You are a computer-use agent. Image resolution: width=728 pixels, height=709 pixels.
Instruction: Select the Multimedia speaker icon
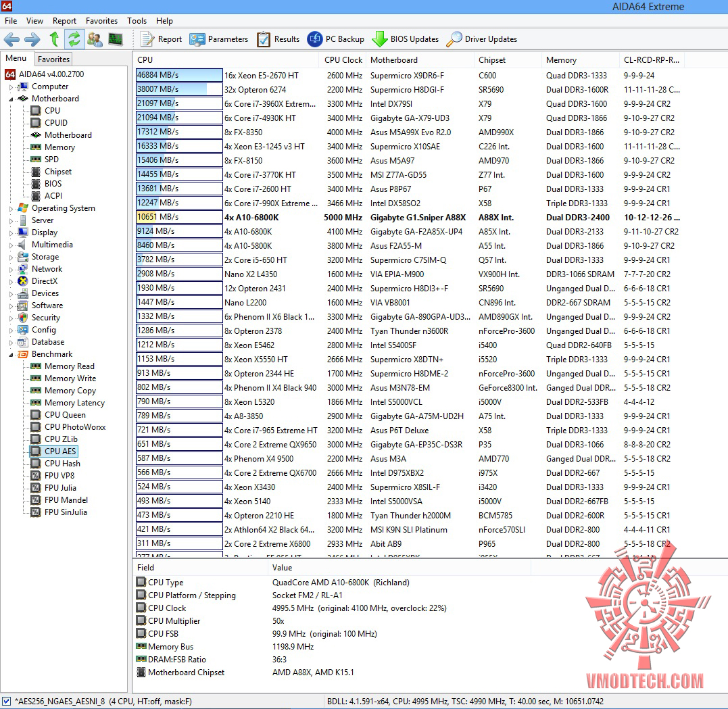[x=22, y=245]
